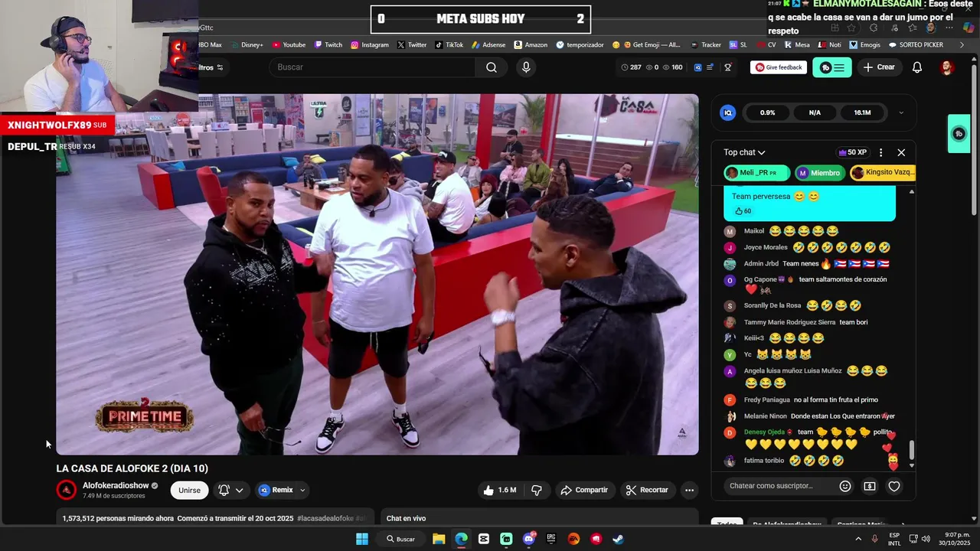This screenshot has height=551, width=980.
Task: Click the vidIQ trophy icon in header
Action: [x=728, y=67]
